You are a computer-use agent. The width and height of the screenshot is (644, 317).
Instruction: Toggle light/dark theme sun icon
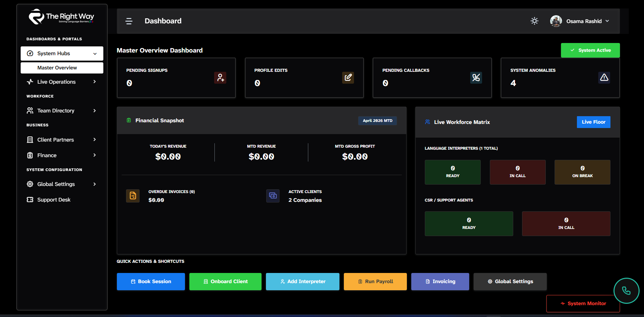(534, 21)
